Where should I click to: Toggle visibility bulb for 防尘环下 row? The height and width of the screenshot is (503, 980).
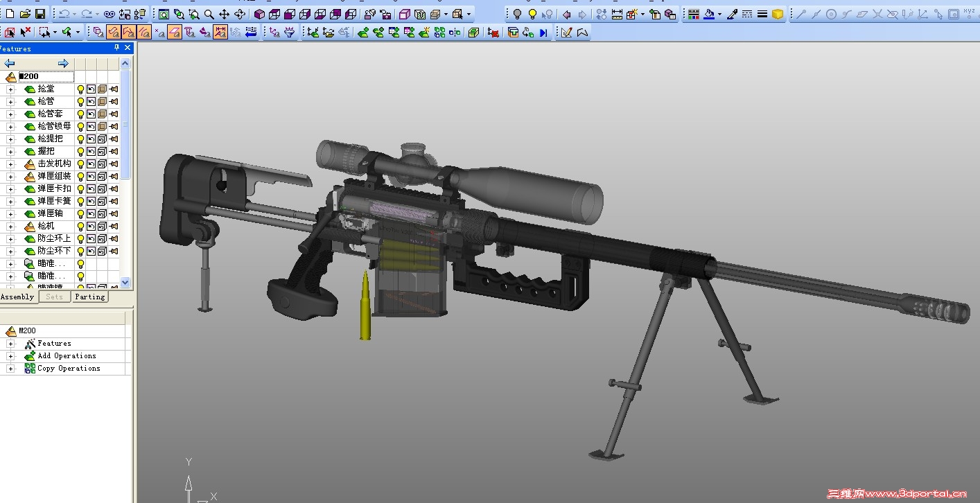[80, 251]
